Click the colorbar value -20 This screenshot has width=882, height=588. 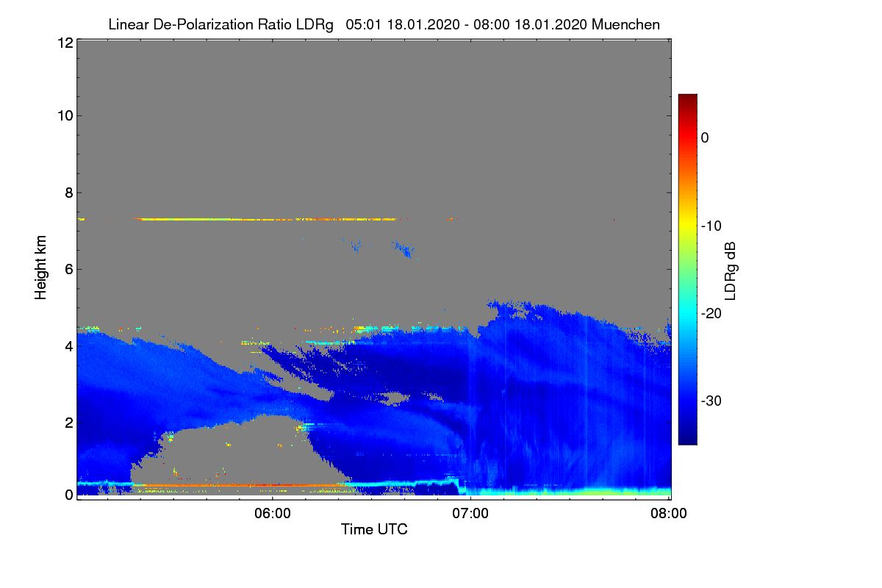click(710, 313)
